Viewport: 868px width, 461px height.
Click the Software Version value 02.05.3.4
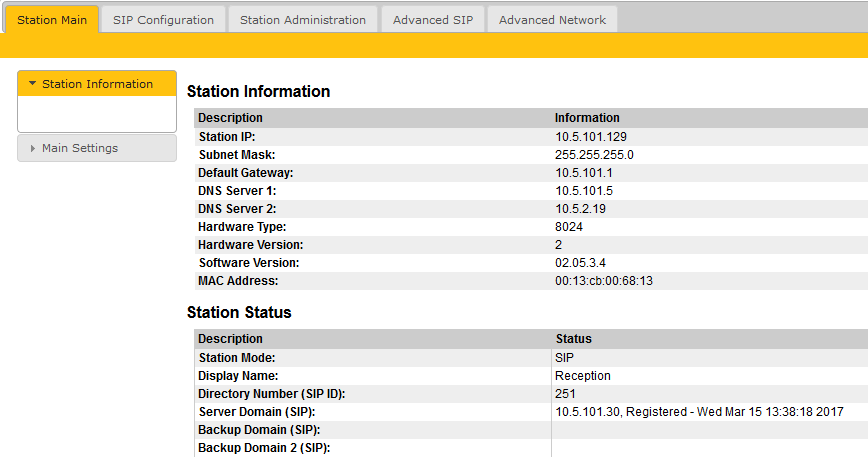(580, 263)
